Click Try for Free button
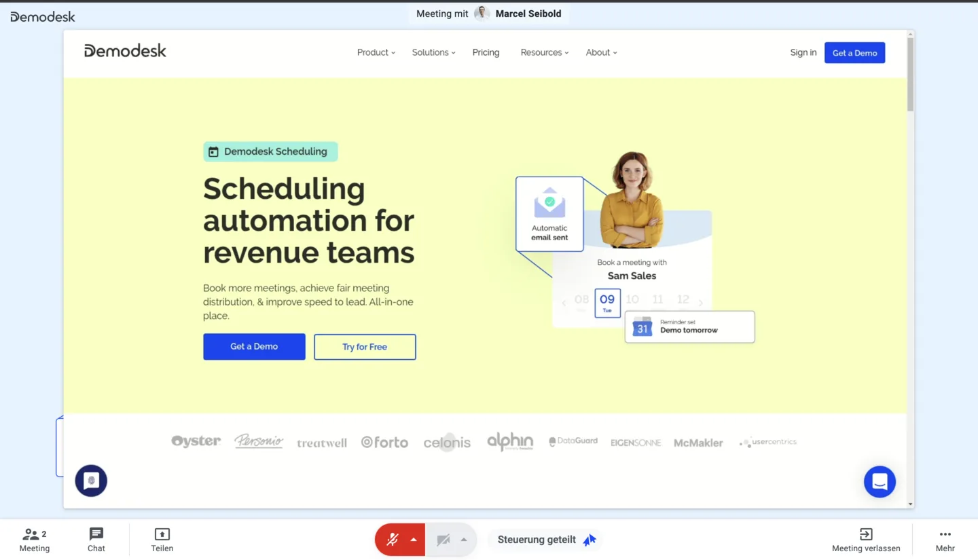The width and height of the screenshot is (978, 560). click(365, 347)
